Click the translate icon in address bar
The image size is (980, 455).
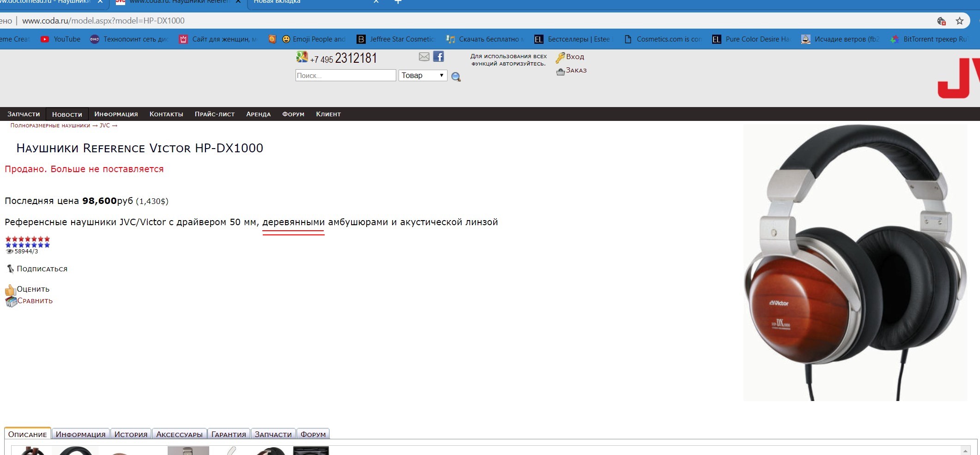pos(941,21)
